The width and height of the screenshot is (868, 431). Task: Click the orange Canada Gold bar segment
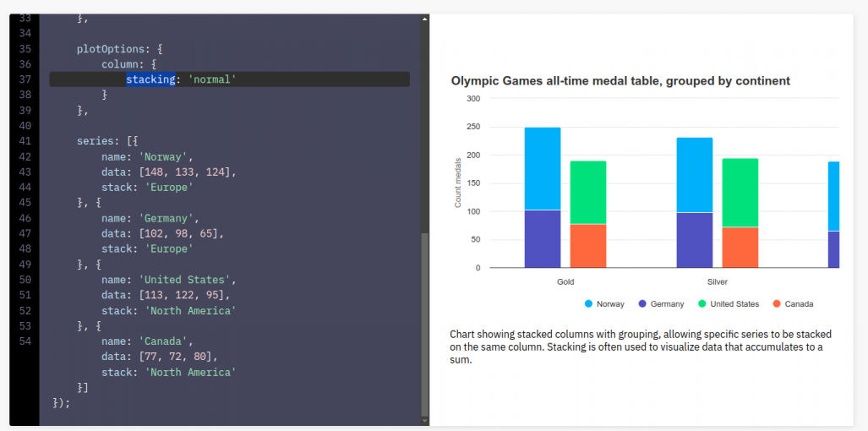point(588,245)
